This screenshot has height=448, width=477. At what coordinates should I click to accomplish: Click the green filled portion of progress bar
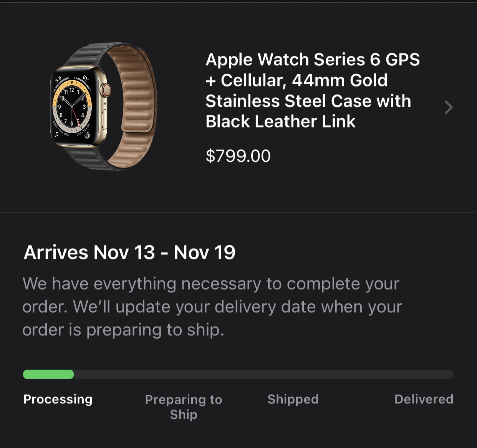48,374
